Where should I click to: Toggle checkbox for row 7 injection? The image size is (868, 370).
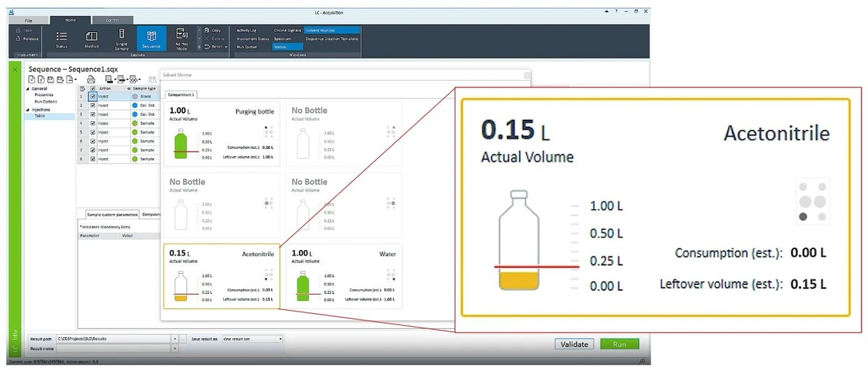pyautogui.click(x=93, y=150)
